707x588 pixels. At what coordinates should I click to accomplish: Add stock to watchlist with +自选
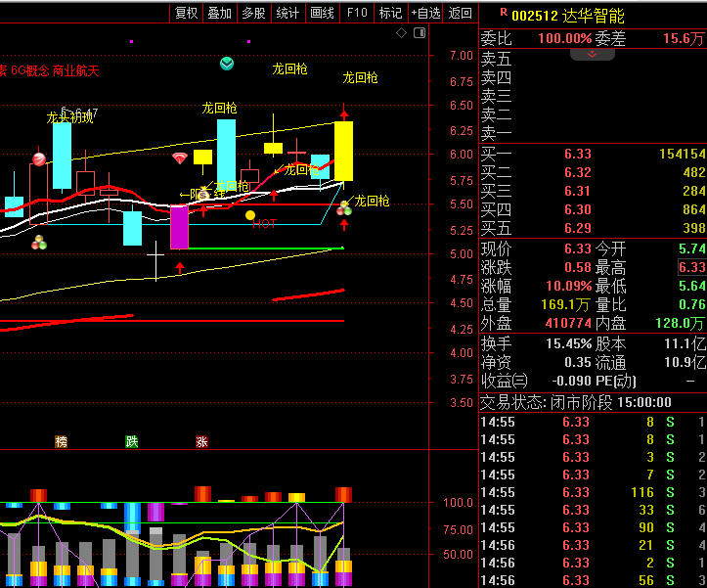pos(425,13)
